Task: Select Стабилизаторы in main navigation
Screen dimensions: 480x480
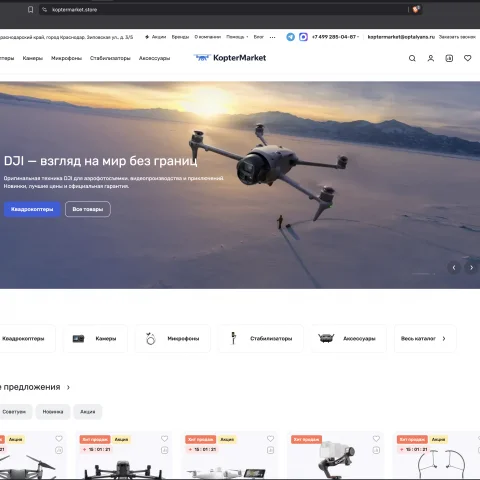Action: point(110,58)
